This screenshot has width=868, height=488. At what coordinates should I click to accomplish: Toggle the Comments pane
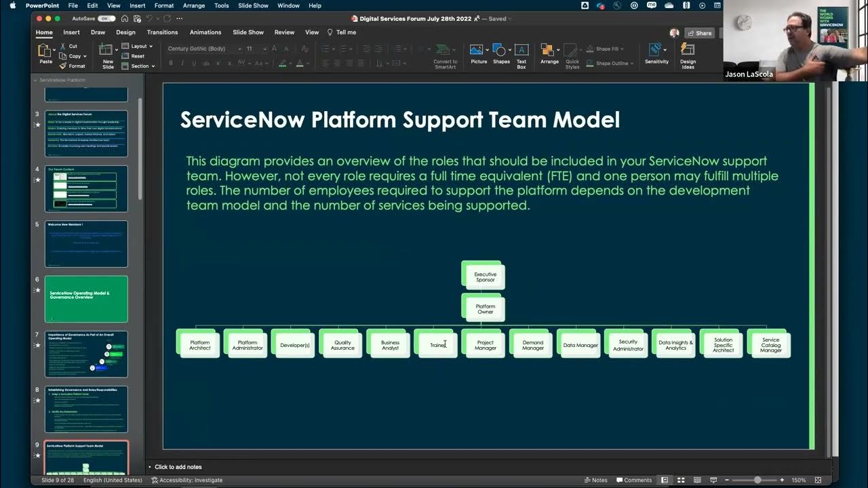(633, 480)
